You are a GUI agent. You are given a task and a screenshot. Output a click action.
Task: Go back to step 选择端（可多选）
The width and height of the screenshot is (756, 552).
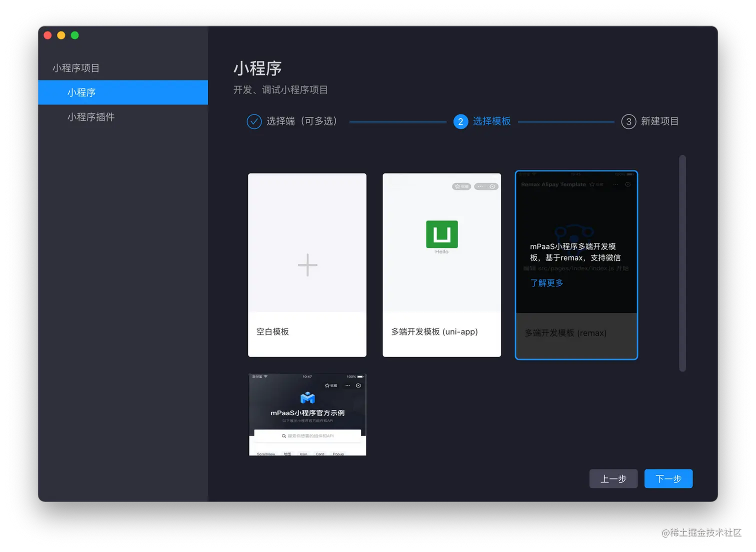301,121
